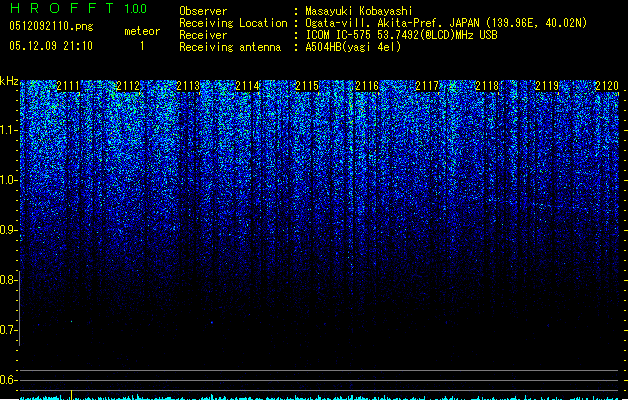The width and height of the screenshot is (629, 400).
Task: Click the 1.0 kHz axis label
Action: click(8, 180)
